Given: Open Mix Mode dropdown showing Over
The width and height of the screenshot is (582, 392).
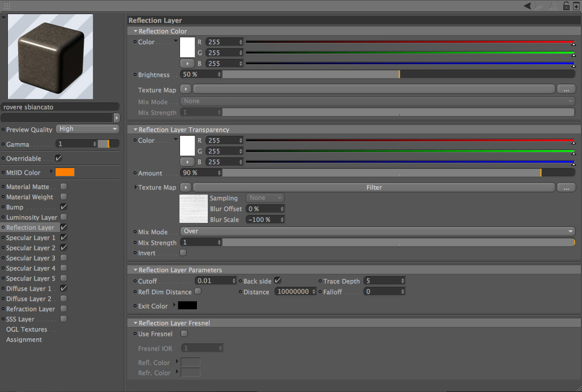Looking at the screenshot, I should [378, 231].
